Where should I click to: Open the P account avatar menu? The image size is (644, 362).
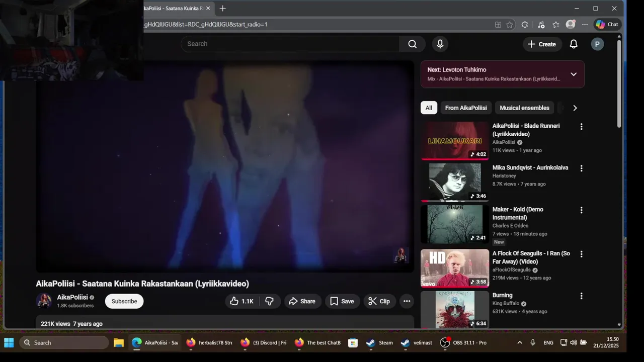coord(597,44)
